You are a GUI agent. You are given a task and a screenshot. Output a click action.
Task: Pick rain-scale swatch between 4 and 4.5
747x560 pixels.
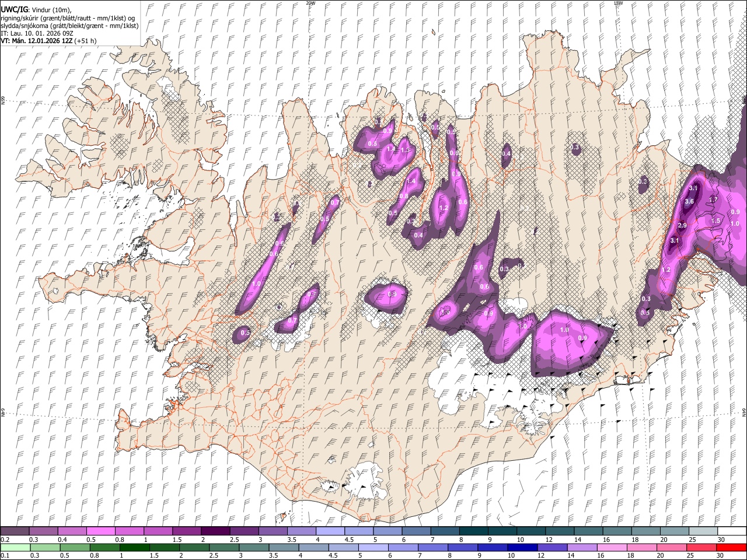pyautogui.click(x=314, y=548)
